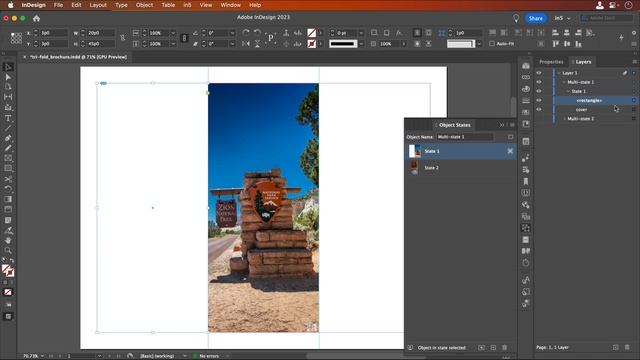640x360 pixels.
Task: Click the Share button
Action: (536, 18)
